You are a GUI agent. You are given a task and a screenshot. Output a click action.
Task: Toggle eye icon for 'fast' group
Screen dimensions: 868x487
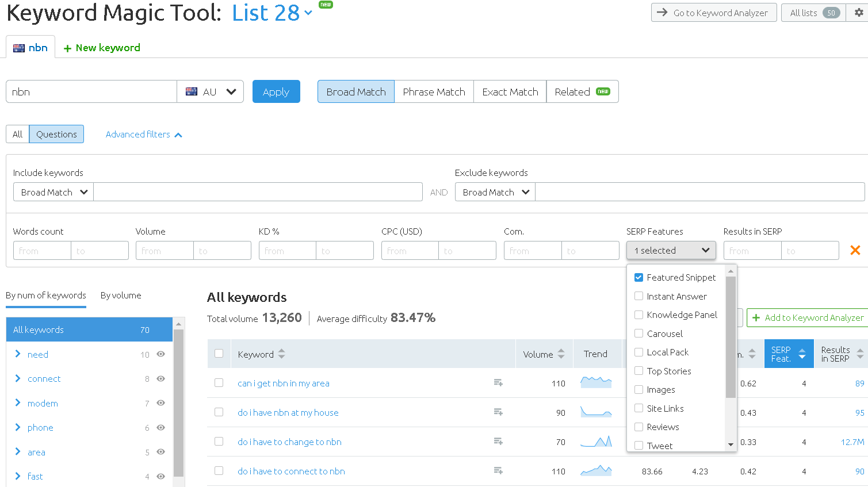tap(161, 476)
